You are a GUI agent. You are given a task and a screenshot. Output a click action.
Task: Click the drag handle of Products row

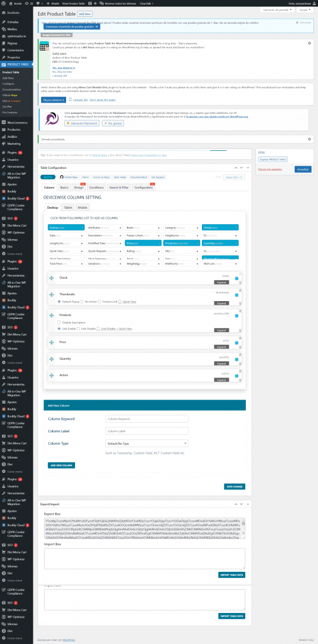[52, 315]
